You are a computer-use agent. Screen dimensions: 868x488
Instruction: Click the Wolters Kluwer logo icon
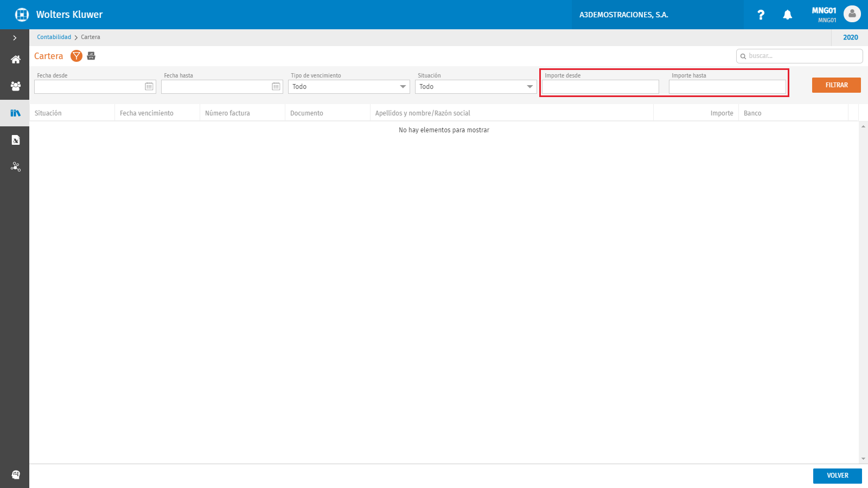point(22,15)
